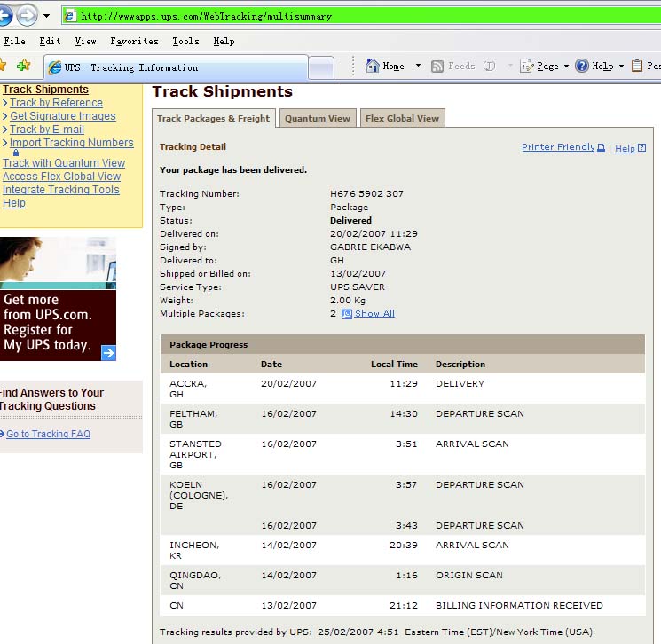
Task: Click the printer icon beside Printer Friendly
Action: [601, 148]
